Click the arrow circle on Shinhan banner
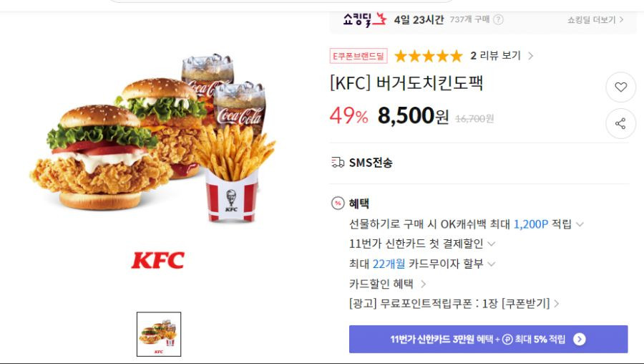644x364 pixels. [579, 340]
